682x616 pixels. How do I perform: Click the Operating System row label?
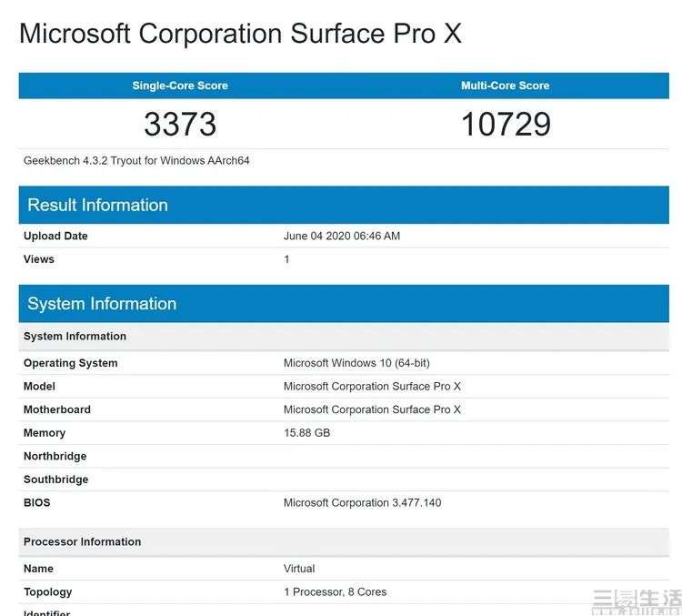(70, 363)
